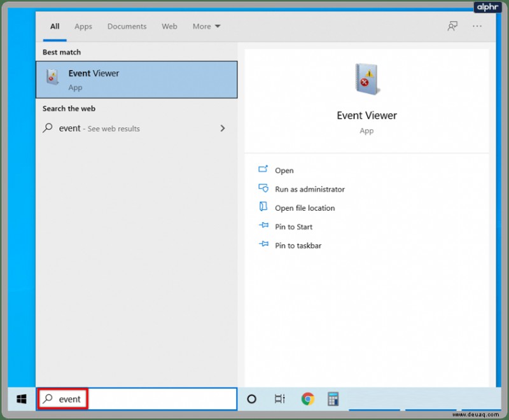Click the Open file location icon
The height and width of the screenshot is (420, 509).
(263, 206)
